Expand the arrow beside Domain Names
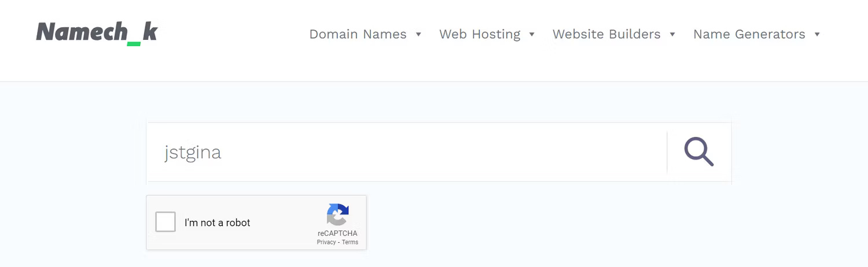 tap(418, 35)
